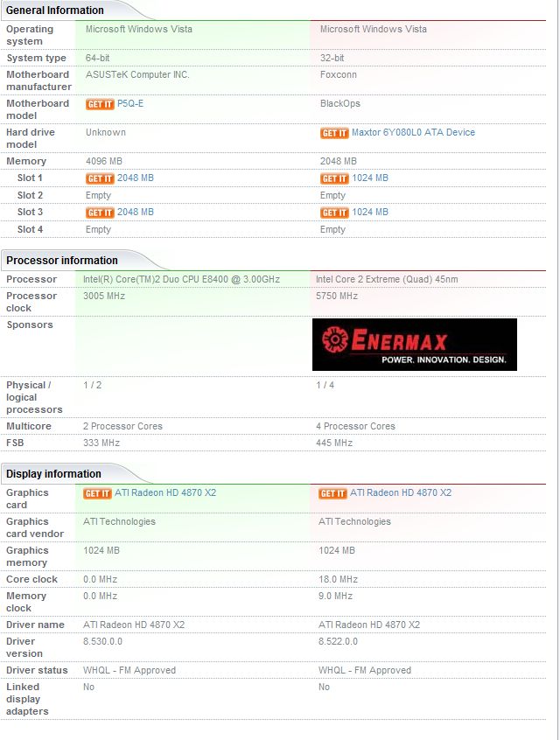Click the 2048 MB total memory value in Memory row
Image resolution: width=560 pixels, height=740 pixels.
coord(339,162)
